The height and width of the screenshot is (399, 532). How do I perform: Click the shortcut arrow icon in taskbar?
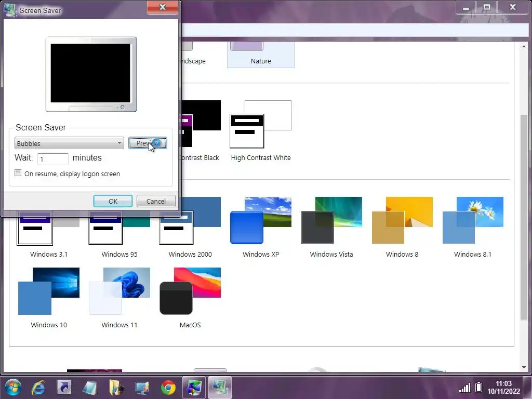(x=64, y=388)
